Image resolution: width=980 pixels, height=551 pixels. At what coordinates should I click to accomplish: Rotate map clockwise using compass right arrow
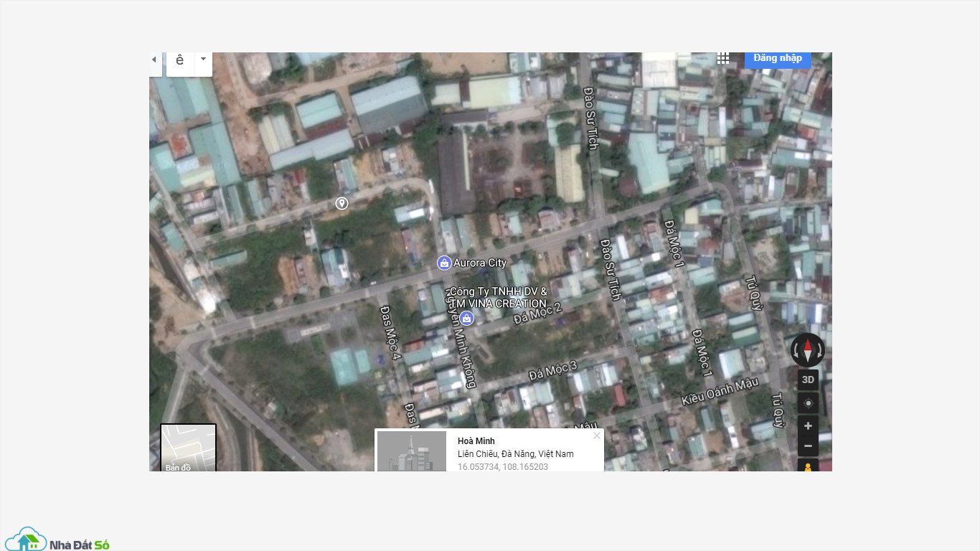821,351
